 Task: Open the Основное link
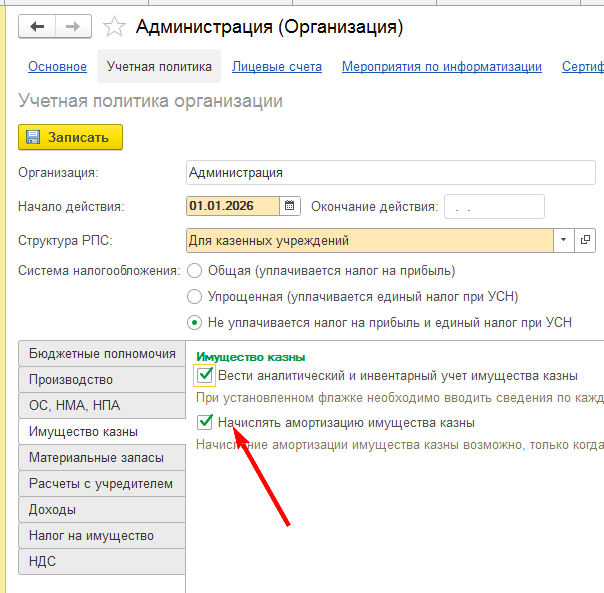click(57, 66)
